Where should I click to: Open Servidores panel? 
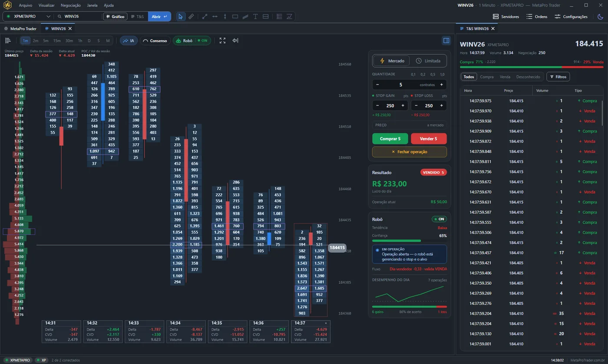pos(506,16)
